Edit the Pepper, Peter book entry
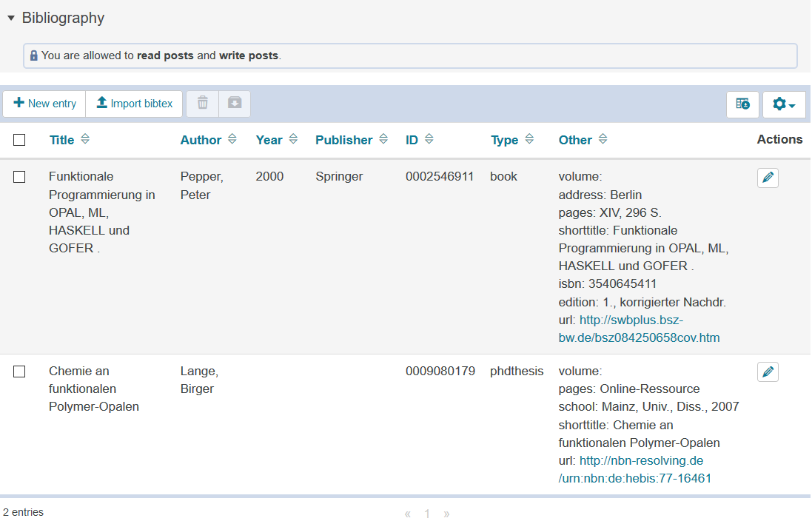The width and height of the screenshot is (812, 521). pos(768,178)
